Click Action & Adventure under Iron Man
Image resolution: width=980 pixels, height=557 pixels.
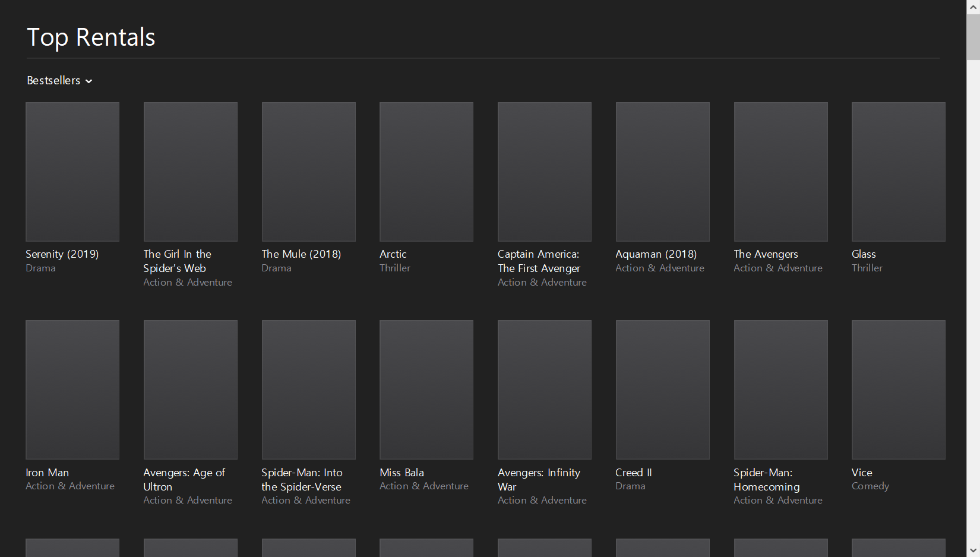[x=70, y=486]
